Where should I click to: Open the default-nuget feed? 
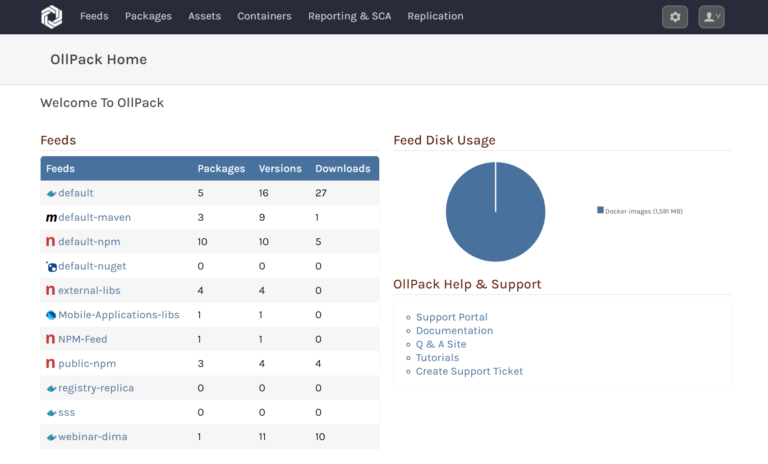pos(92,266)
